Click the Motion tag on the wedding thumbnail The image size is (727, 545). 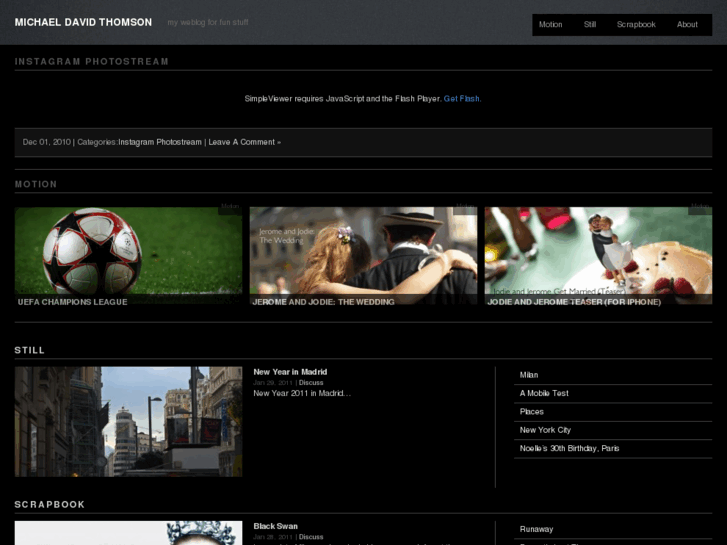(465, 206)
